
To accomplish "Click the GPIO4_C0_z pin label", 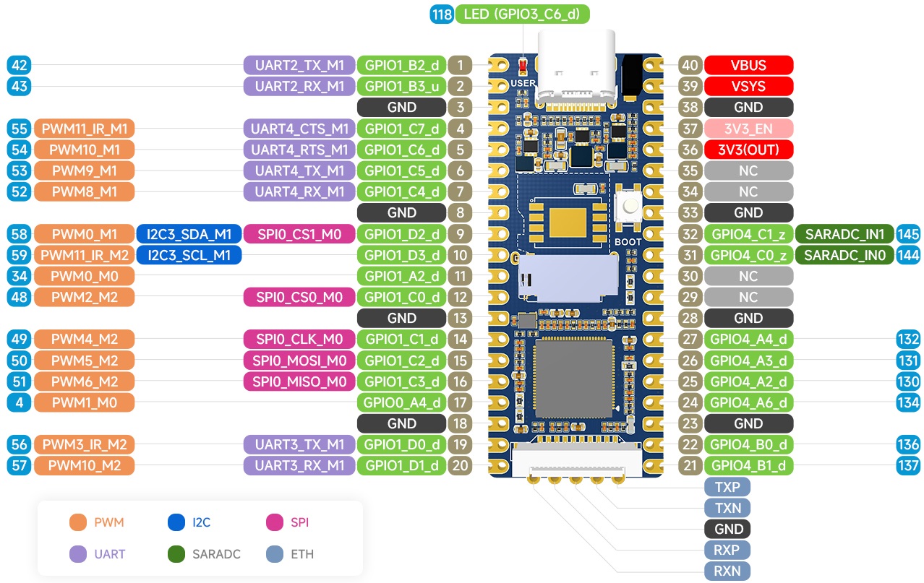I will coord(748,255).
